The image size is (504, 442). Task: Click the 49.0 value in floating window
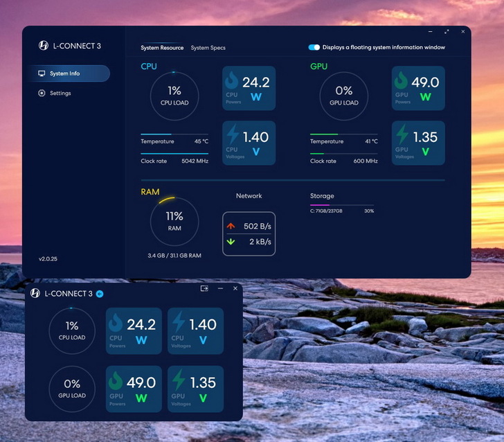(x=141, y=382)
